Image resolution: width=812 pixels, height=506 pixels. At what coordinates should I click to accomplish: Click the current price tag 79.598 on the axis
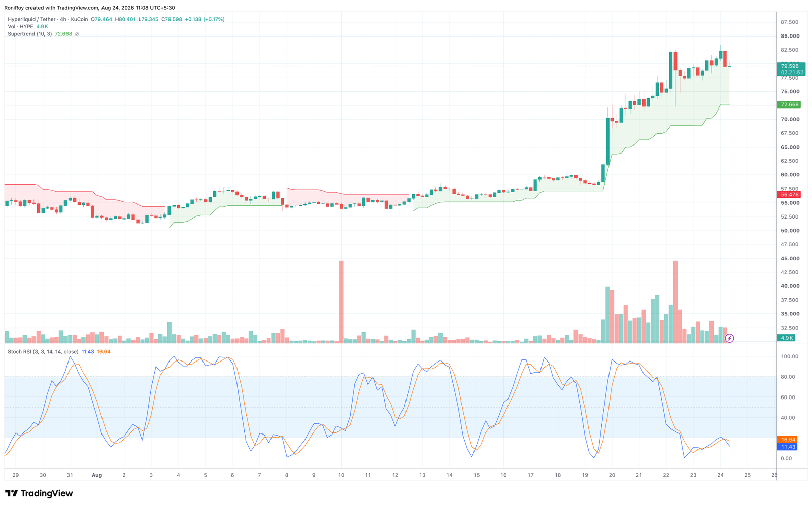[x=789, y=66]
